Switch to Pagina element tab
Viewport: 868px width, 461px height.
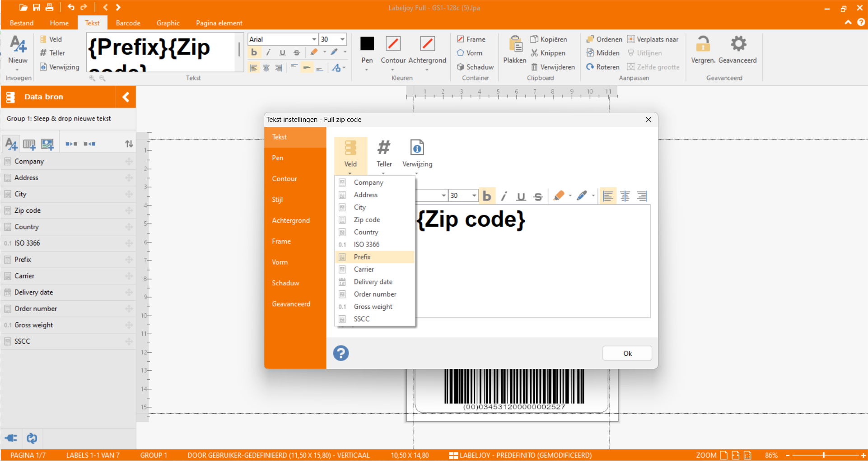[x=219, y=23]
